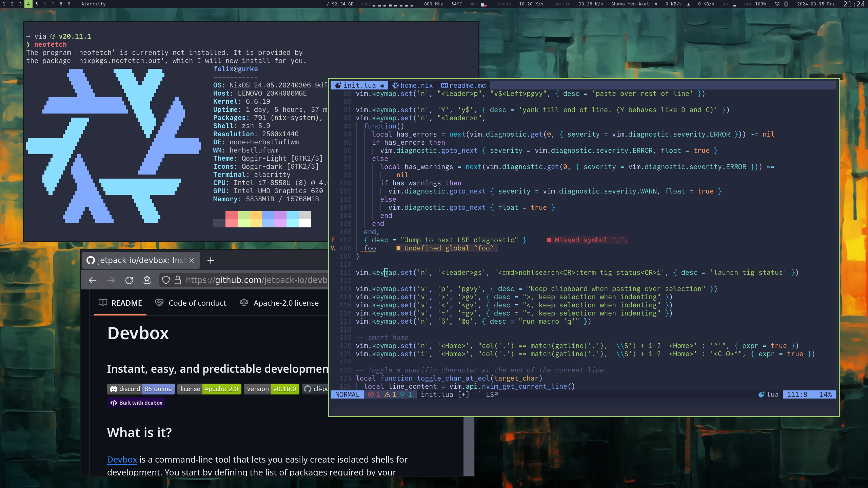This screenshot has width=868, height=488.
Task: Click the neofetch command in the terminal
Action: click(51, 44)
